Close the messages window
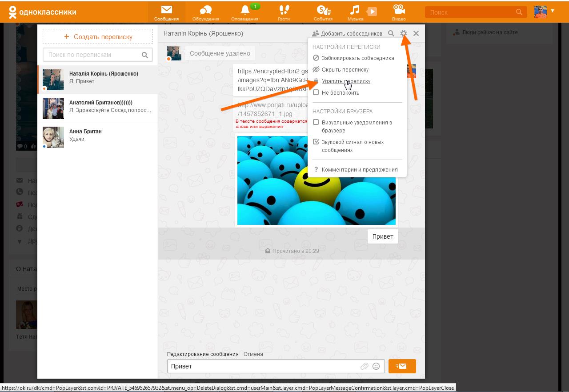This screenshot has height=392, width=569. [416, 33]
